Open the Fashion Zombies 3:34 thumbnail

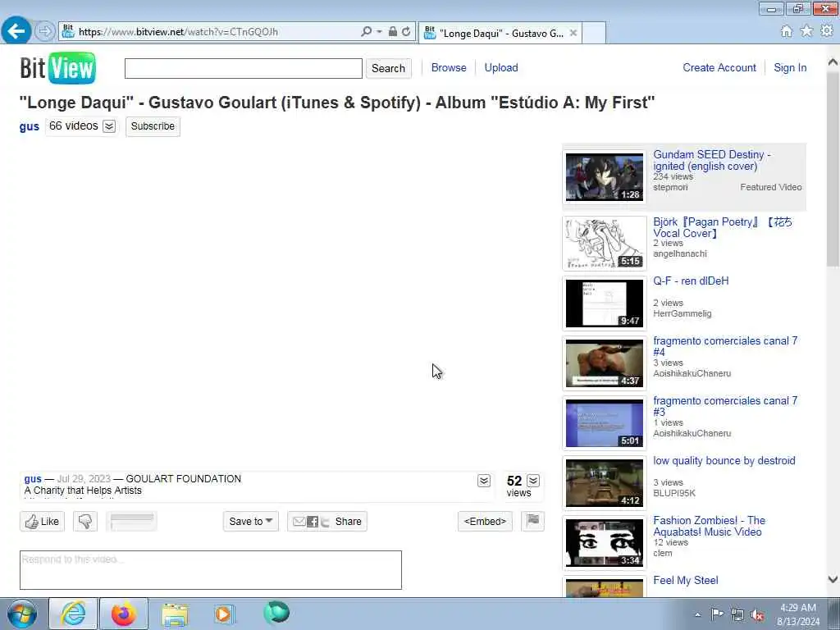[x=605, y=543]
